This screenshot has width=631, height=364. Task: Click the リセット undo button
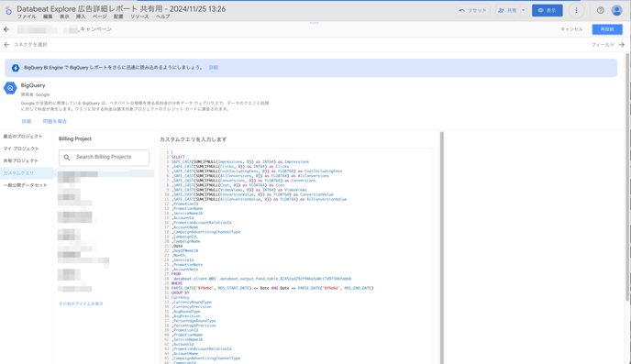[473, 10]
